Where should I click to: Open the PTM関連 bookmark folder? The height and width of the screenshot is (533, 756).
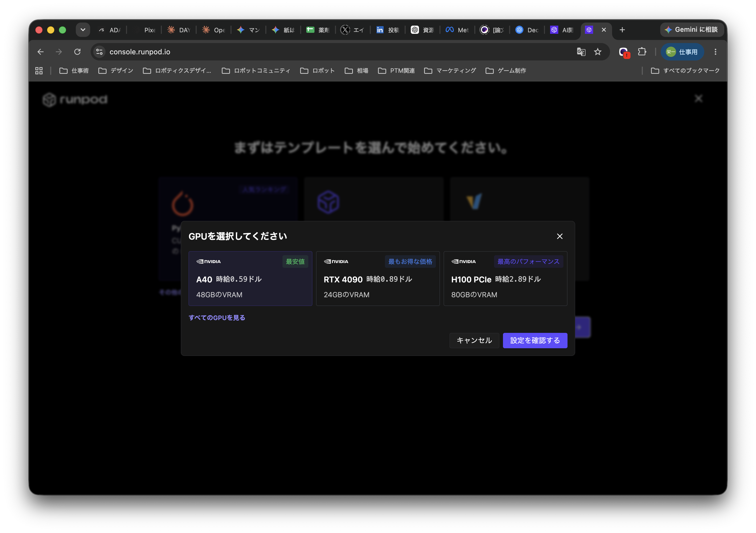click(x=396, y=70)
